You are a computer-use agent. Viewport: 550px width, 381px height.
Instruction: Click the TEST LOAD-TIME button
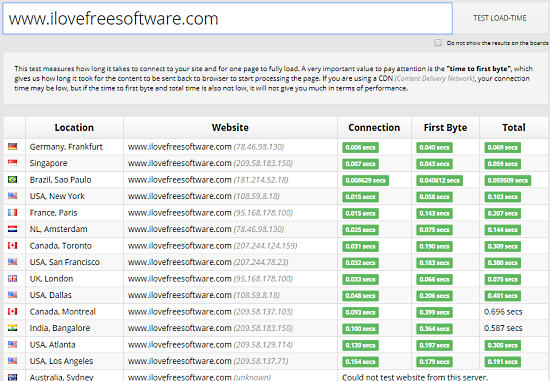(x=500, y=18)
